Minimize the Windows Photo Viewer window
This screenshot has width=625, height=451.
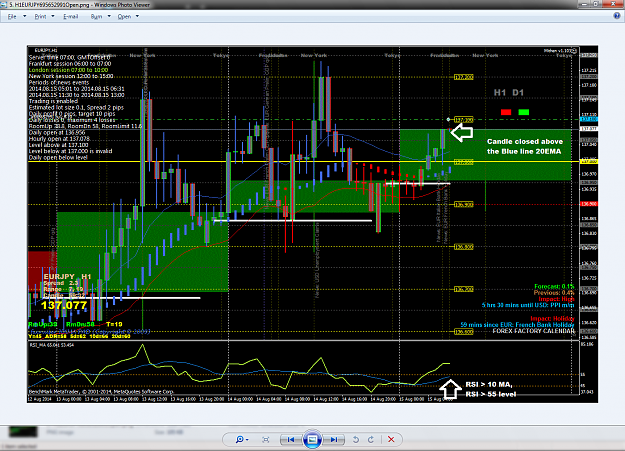(x=584, y=4)
